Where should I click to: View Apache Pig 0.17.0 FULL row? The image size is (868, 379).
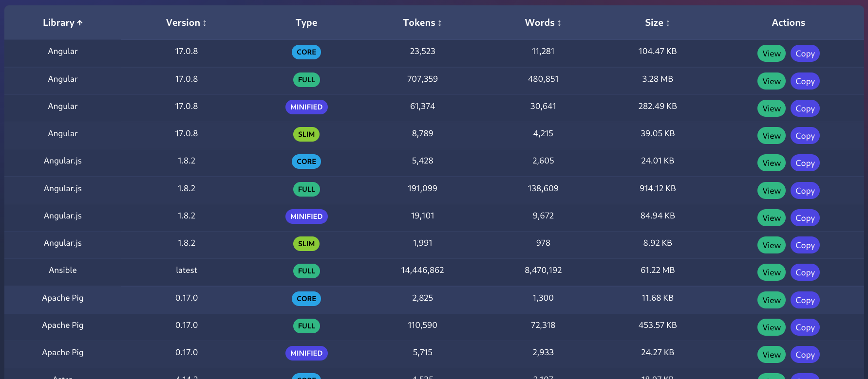772,327
